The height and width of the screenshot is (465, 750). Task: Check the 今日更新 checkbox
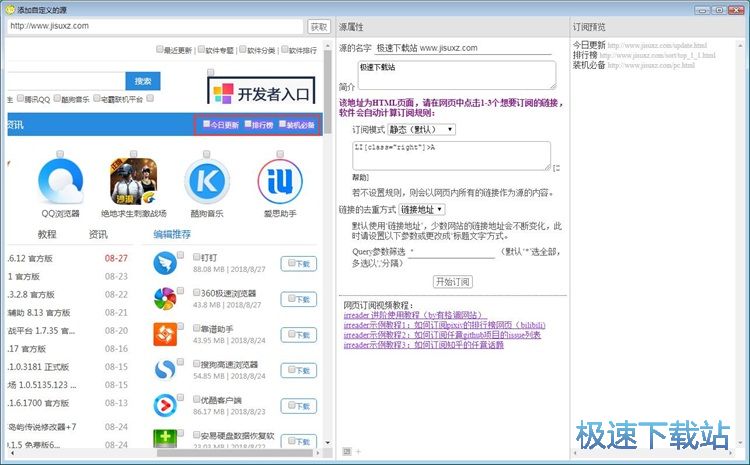[x=207, y=126]
